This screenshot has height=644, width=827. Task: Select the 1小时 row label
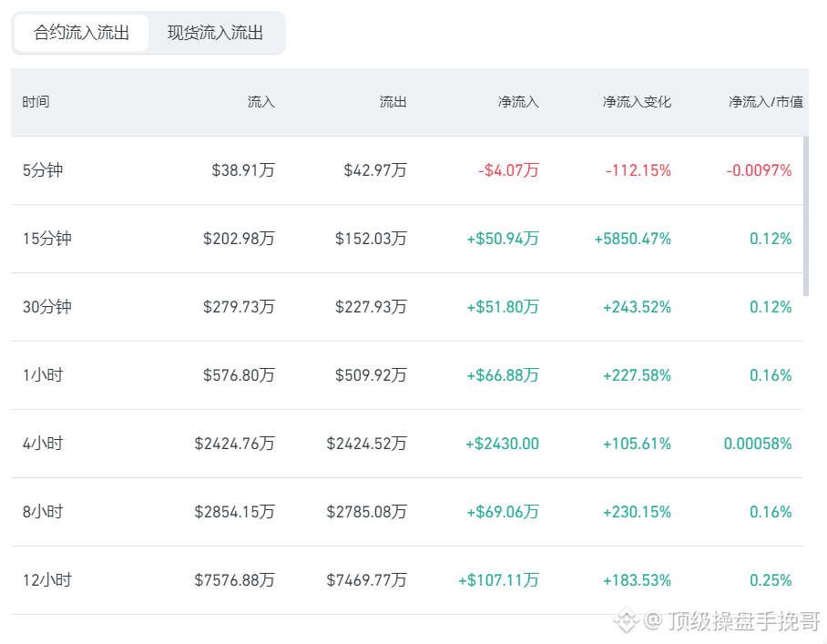pos(43,375)
